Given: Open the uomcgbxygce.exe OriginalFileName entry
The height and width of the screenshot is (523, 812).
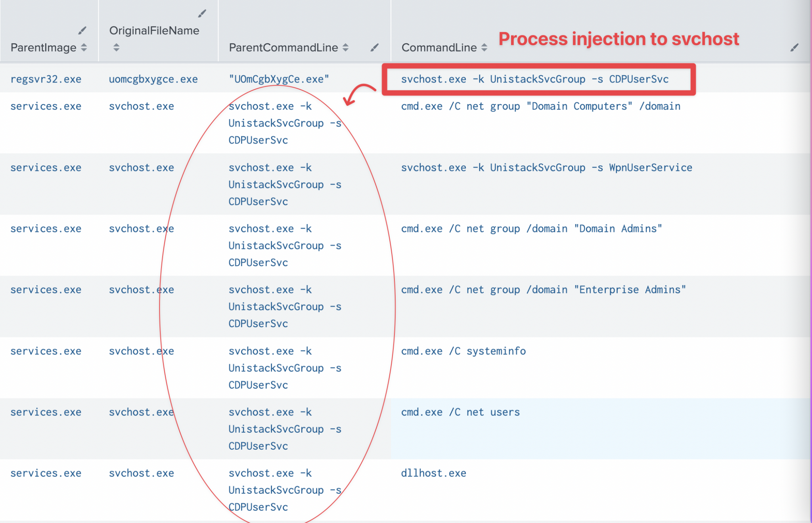Looking at the screenshot, I should (153, 79).
